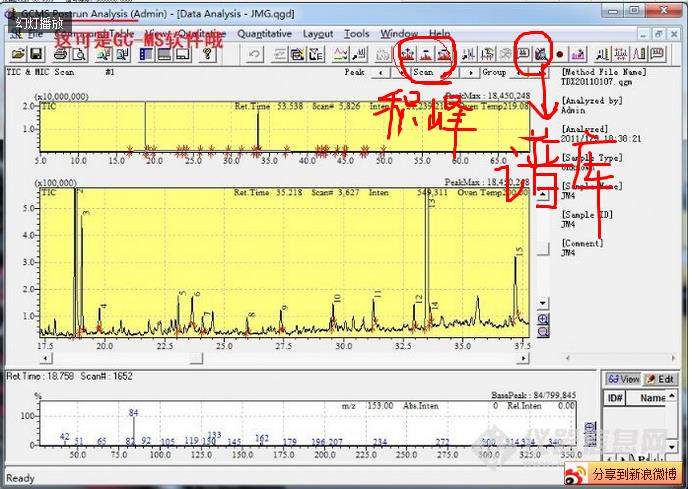Click the [Comment] label
The image size is (692, 489).
click(x=583, y=243)
